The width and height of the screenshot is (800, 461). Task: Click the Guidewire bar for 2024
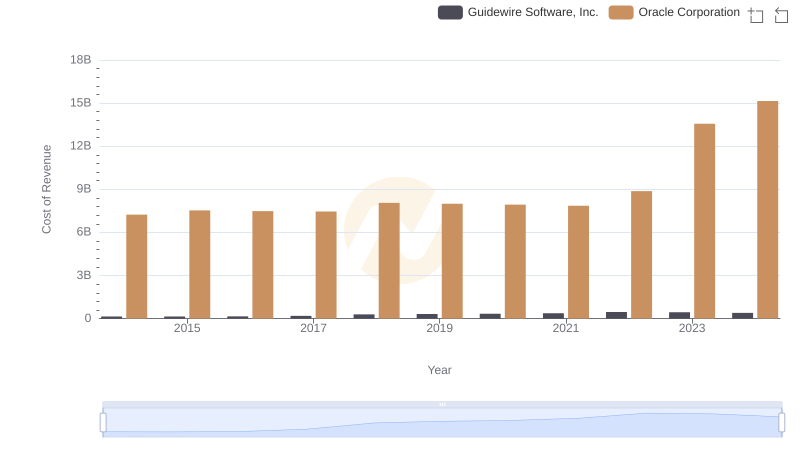click(x=742, y=316)
